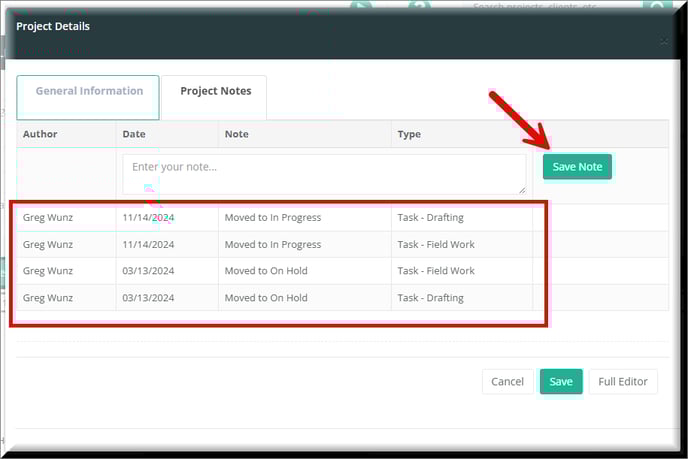Open the Project Notes tab
Screen dimensions: 688x459
pyautogui.click(x=215, y=92)
